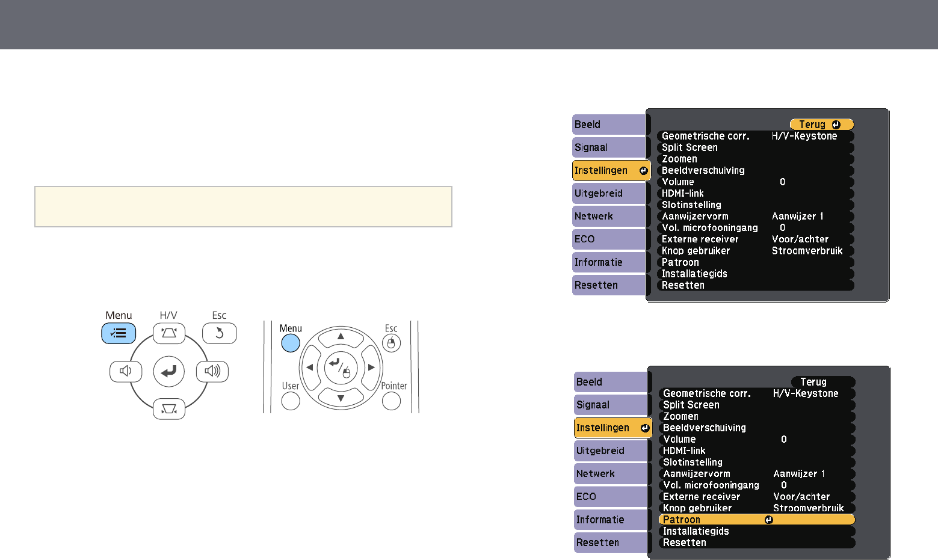Image resolution: width=938 pixels, height=560 pixels.
Task: Select HDMI-link in menu with Terug highlighted
Action: point(756,193)
